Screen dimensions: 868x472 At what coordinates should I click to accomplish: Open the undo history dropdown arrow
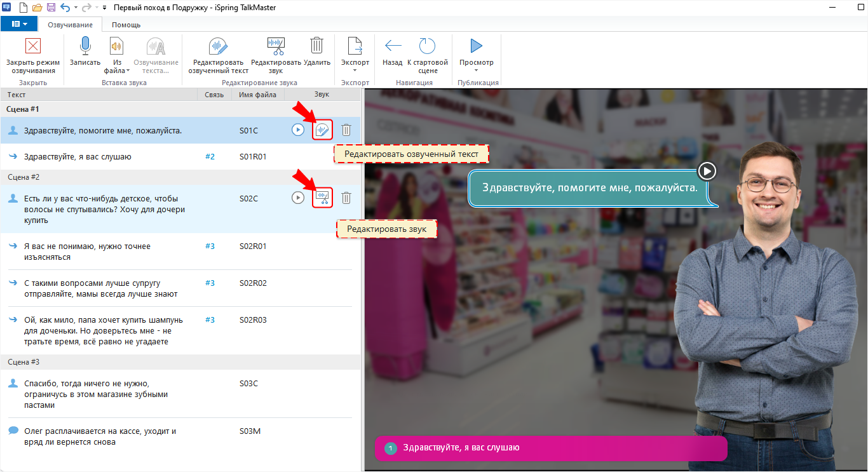coord(75,8)
